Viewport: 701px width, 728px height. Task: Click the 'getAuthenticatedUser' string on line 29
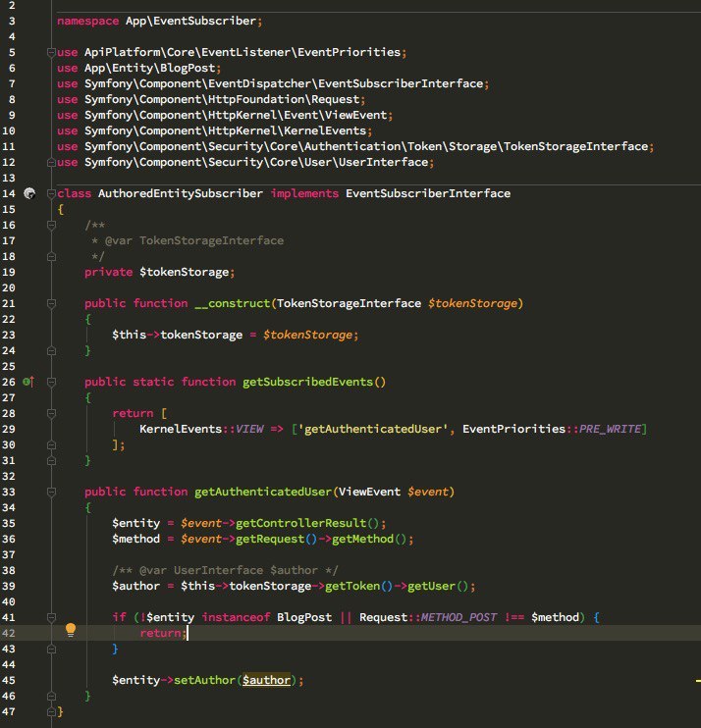[x=373, y=429]
